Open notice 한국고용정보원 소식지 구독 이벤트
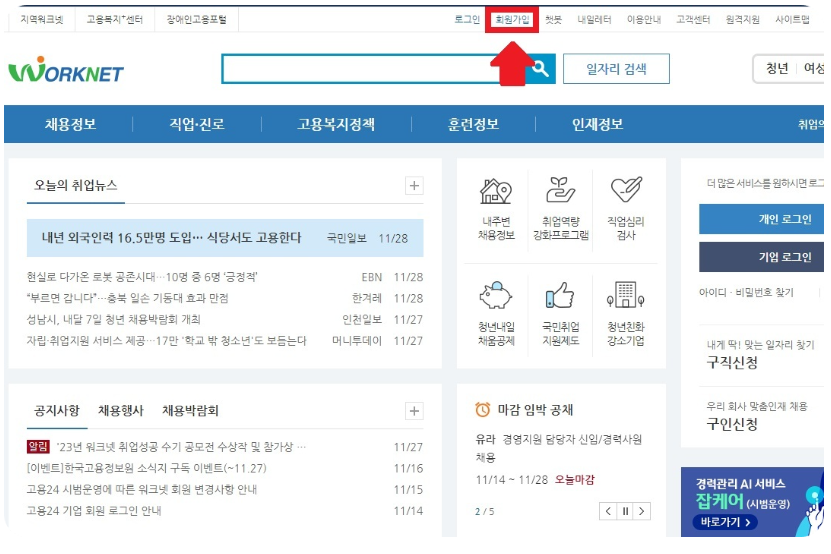The height and width of the screenshot is (554, 831). pyautogui.click(x=146, y=468)
